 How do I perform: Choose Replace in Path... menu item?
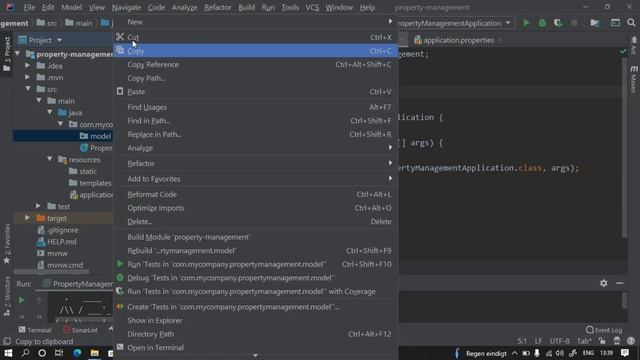pyautogui.click(x=255, y=134)
